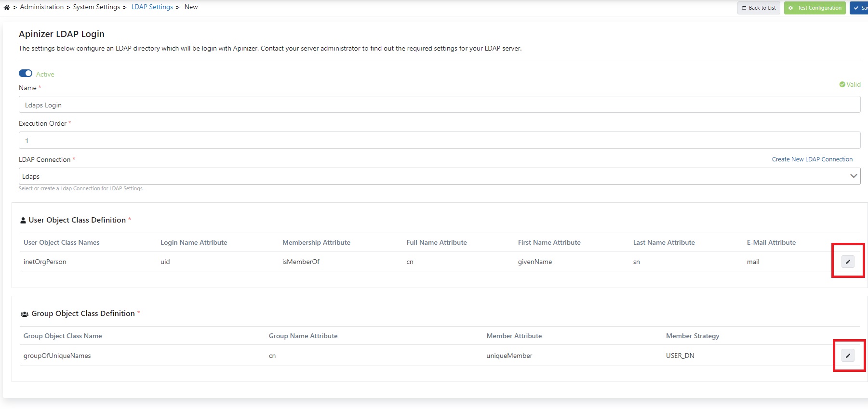This screenshot has height=409, width=868.
Task: Open LDAP Settings breadcrumb link
Action: (x=152, y=7)
